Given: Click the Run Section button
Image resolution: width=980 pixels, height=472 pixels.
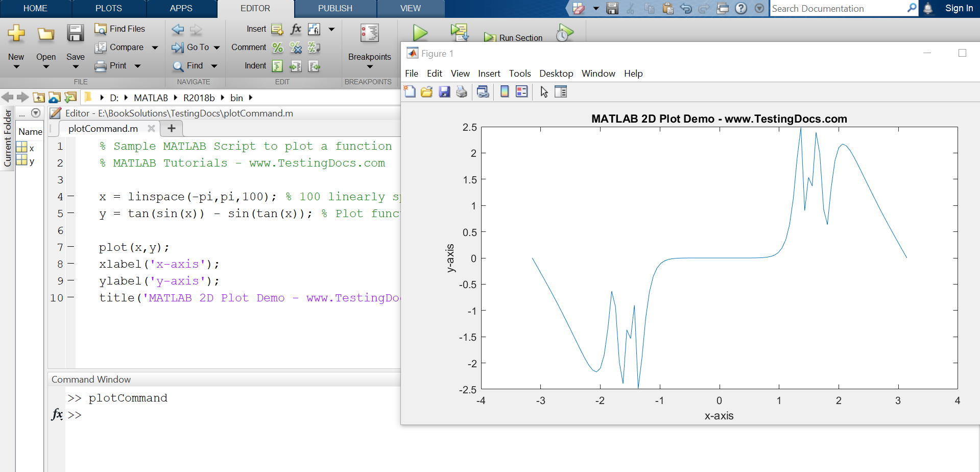Looking at the screenshot, I should pyautogui.click(x=514, y=38).
